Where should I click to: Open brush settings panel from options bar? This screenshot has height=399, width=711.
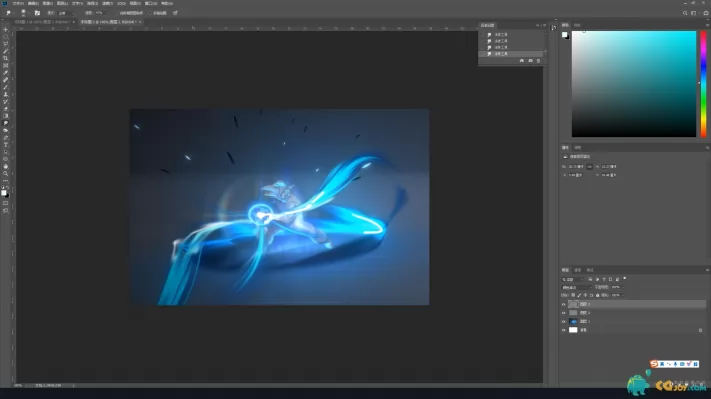click(x=37, y=13)
